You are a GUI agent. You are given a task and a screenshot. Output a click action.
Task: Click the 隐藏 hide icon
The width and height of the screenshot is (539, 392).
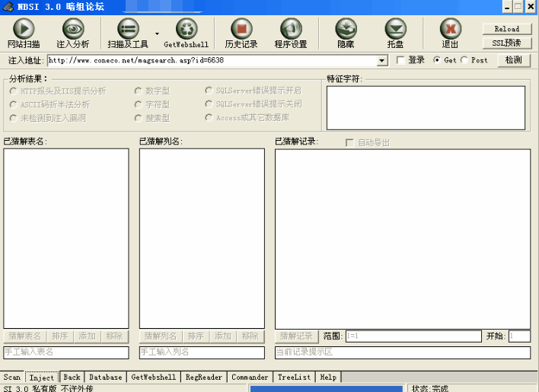tap(346, 33)
